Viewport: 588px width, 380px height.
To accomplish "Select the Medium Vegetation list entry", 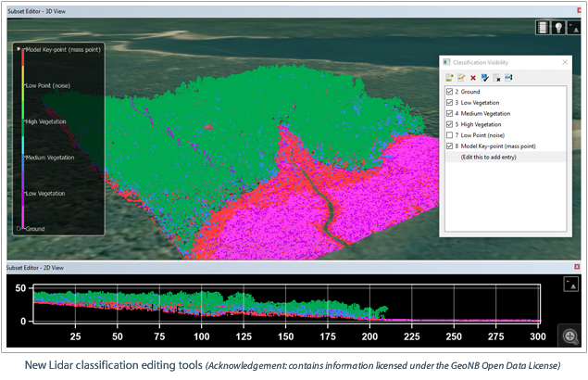I will tap(486, 113).
